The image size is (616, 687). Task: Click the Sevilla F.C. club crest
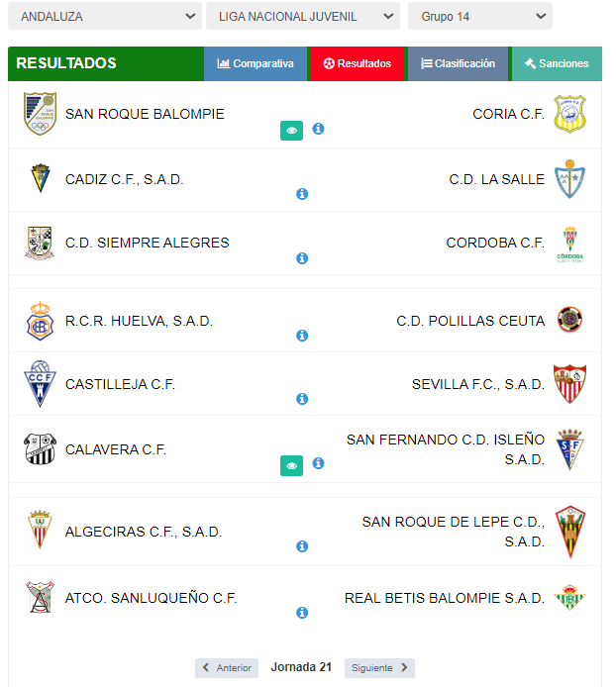coord(569,384)
